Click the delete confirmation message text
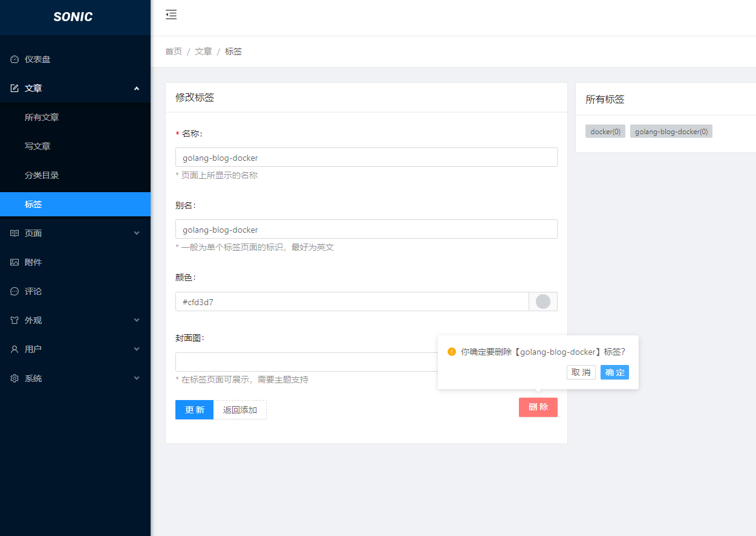This screenshot has width=756, height=536. click(543, 352)
